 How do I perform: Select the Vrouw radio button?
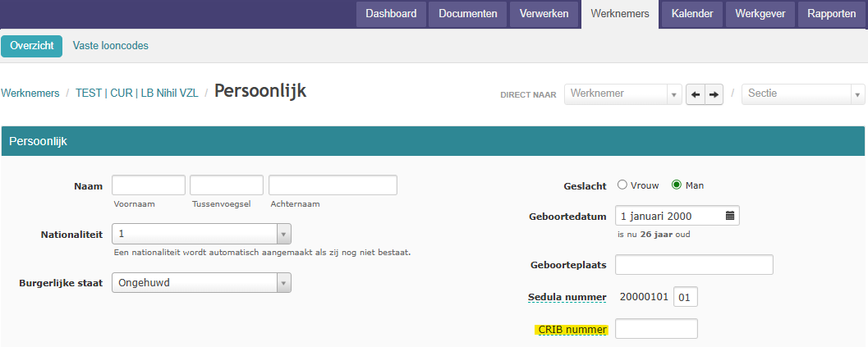(x=622, y=185)
